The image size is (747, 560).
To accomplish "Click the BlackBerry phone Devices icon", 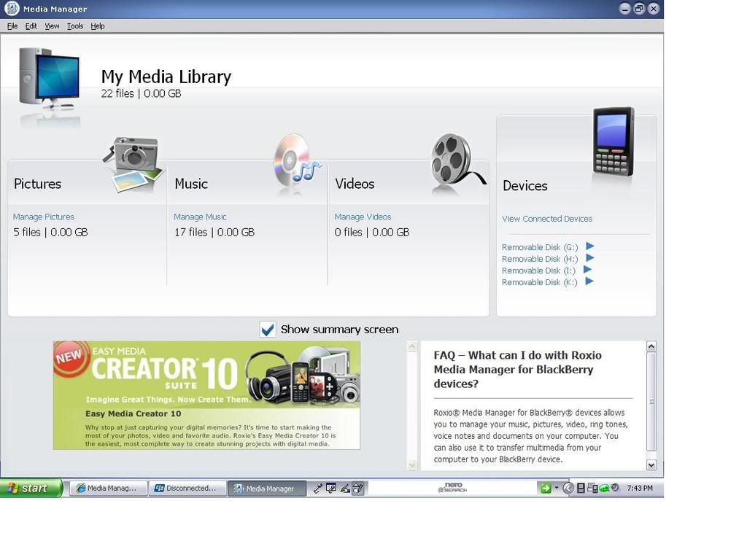I will 613,141.
